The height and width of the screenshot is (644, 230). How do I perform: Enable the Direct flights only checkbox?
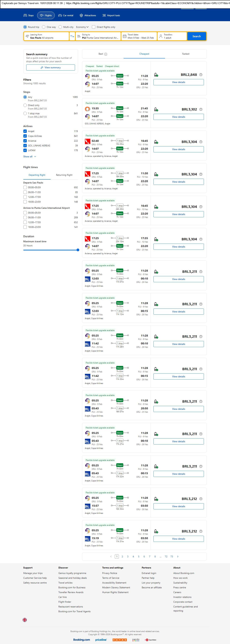[94, 27]
